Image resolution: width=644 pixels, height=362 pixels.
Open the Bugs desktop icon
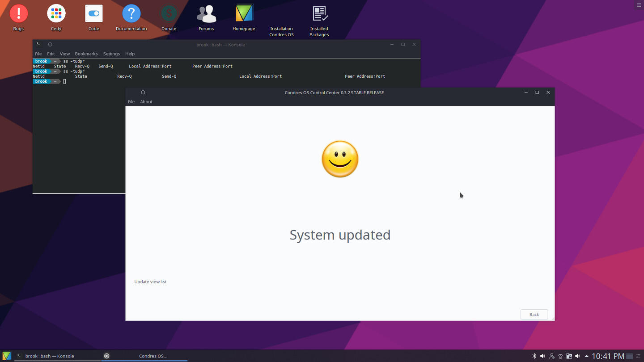coord(18,18)
